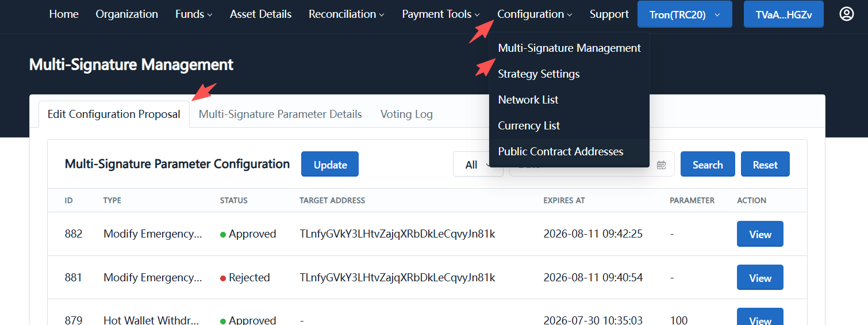Click the 2026-07-30 10:35:03 expiry value

[593, 320]
